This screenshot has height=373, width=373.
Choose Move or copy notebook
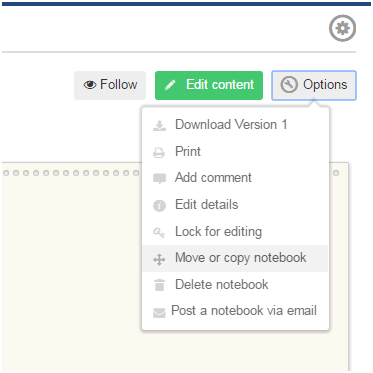(x=235, y=258)
